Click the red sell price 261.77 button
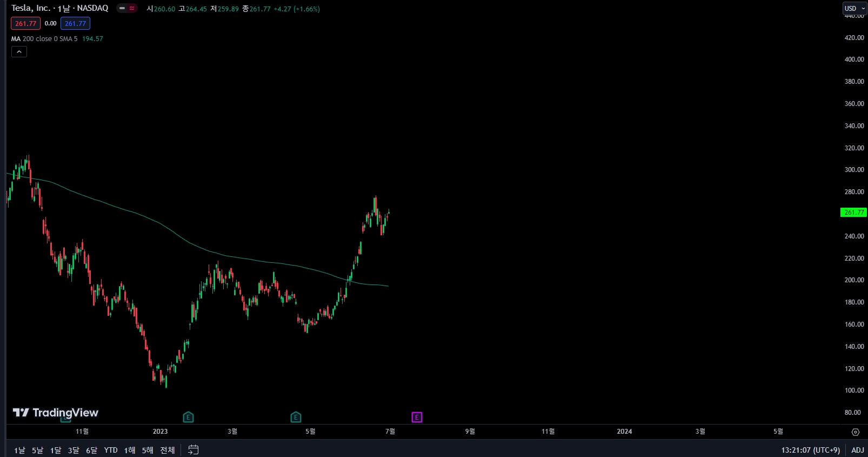The image size is (868, 457). click(x=25, y=23)
